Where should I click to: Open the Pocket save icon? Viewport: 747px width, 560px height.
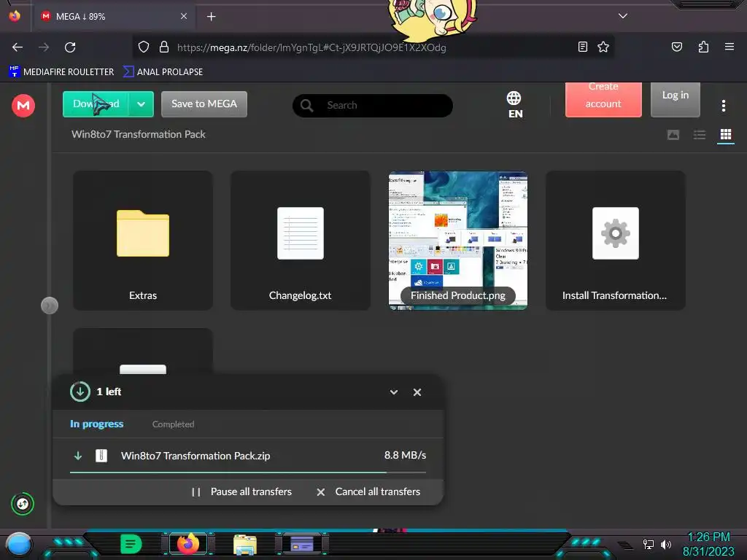click(676, 47)
